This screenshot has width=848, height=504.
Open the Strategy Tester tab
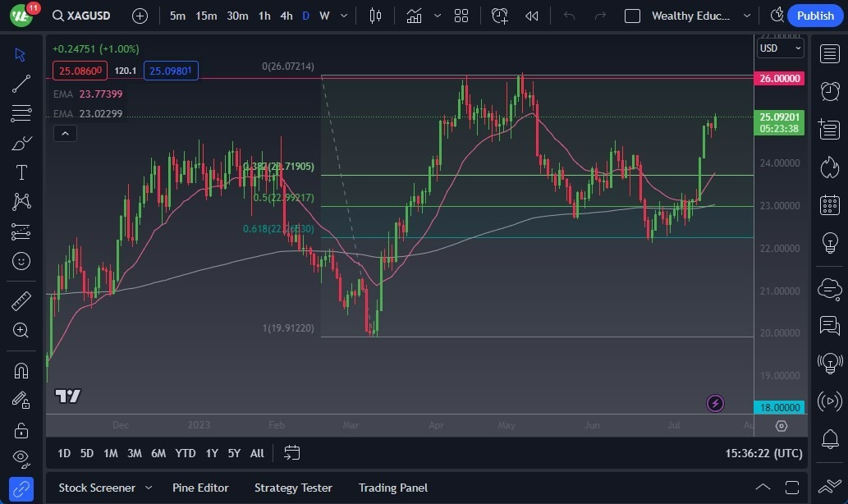pyautogui.click(x=293, y=488)
